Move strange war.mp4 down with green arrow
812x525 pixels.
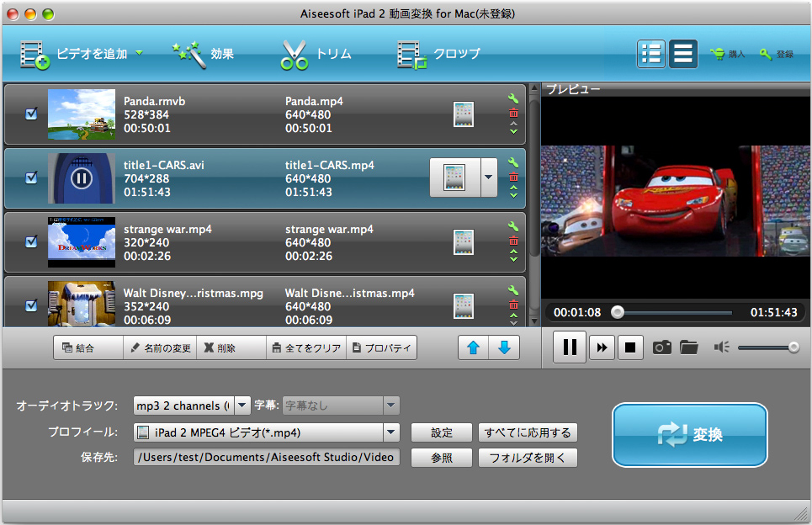click(x=513, y=259)
